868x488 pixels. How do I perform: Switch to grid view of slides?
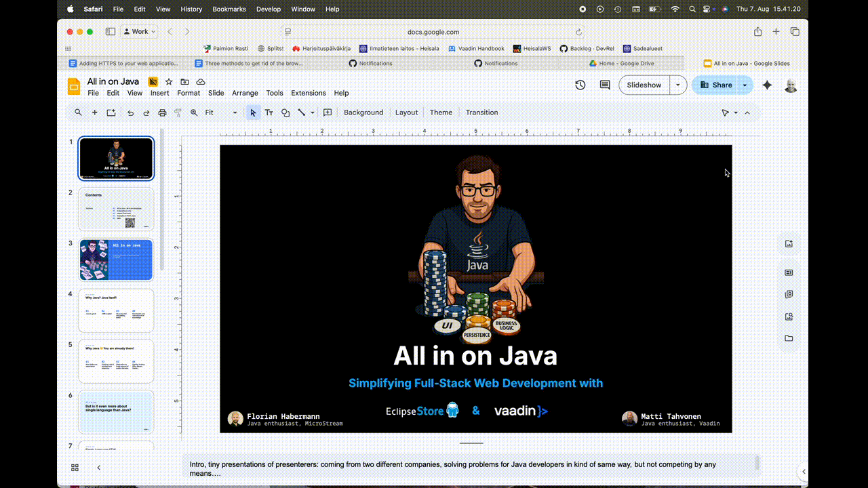click(x=75, y=467)
